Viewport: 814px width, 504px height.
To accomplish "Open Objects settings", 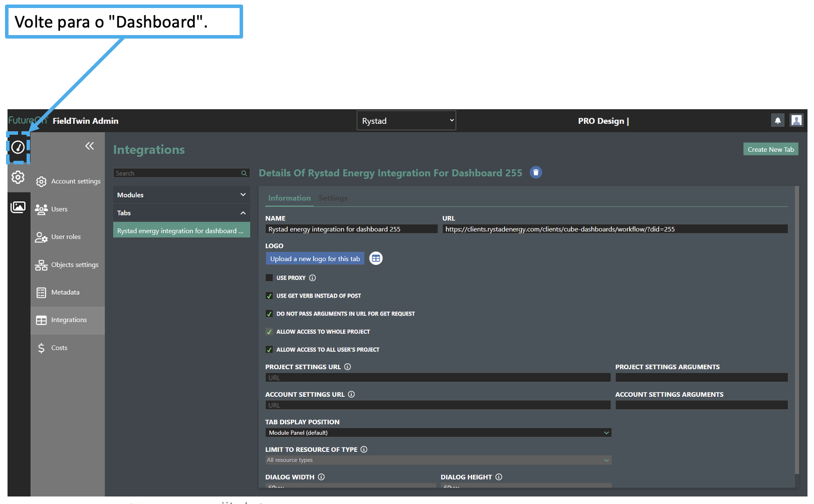I will 68,265.
